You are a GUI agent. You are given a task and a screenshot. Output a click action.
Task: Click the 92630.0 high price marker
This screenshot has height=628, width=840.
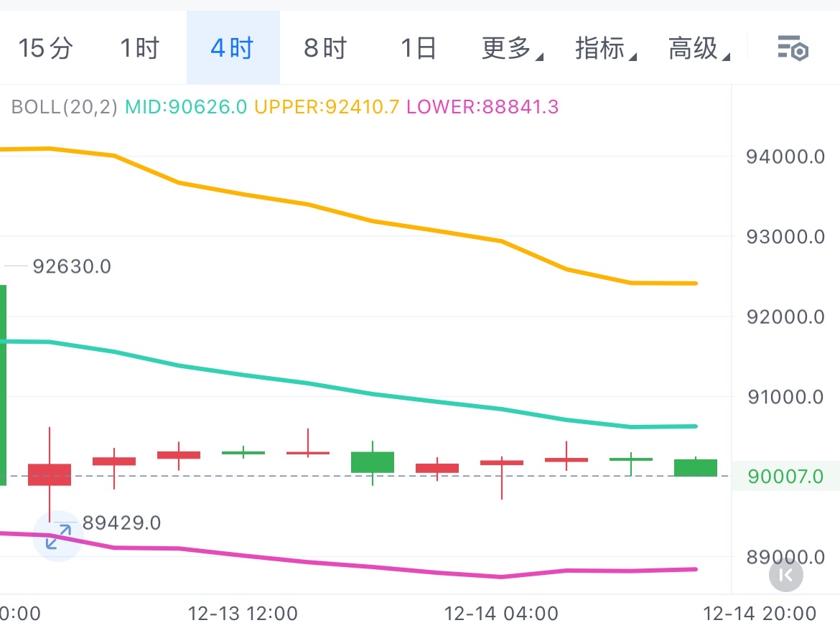click(x=72, y=267)
